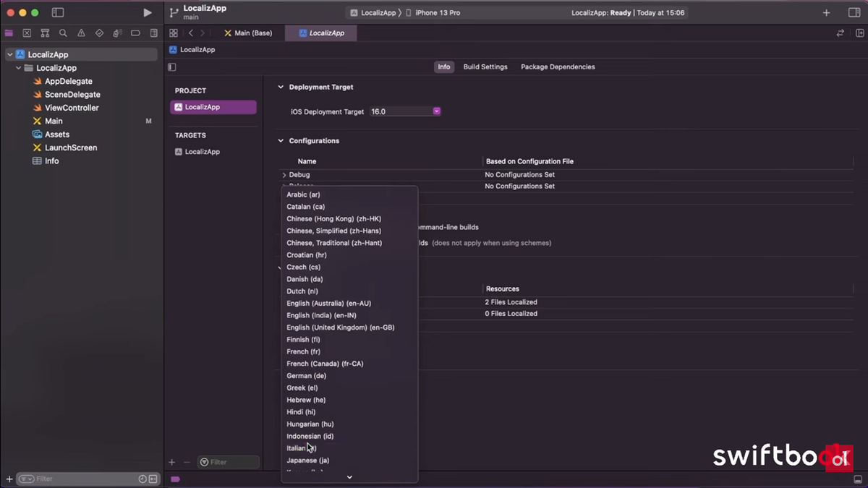Open Main storyboard in navigator
Viewport: 868px width, 488px height.
click(x=54, y=121)
